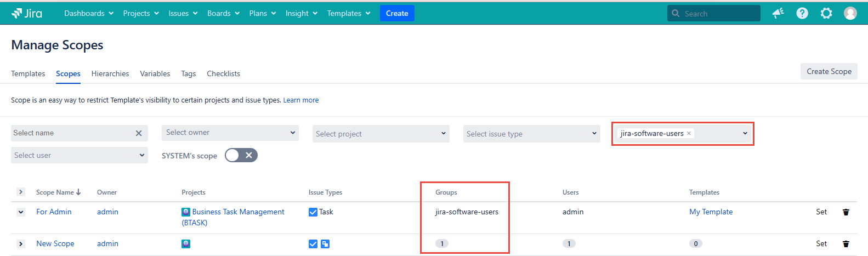Remove the jira-software-users group filter
Screen dimensions: 868x256
(689, 133)
